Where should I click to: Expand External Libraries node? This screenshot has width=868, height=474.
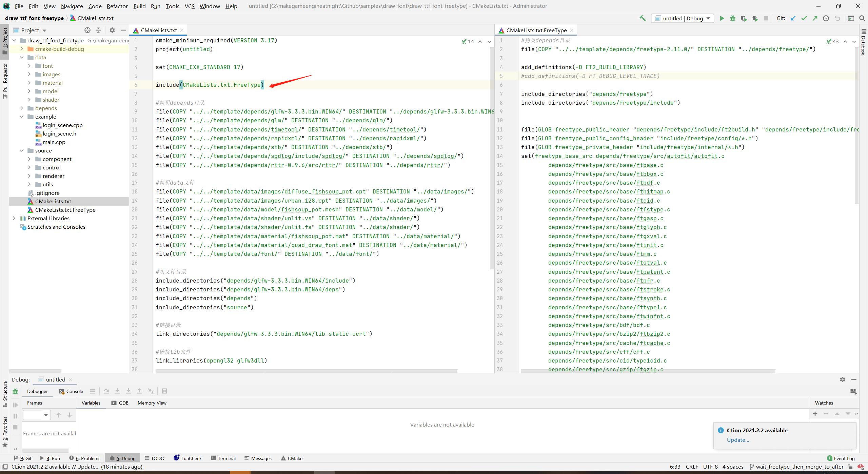click(x=14, y=218)
